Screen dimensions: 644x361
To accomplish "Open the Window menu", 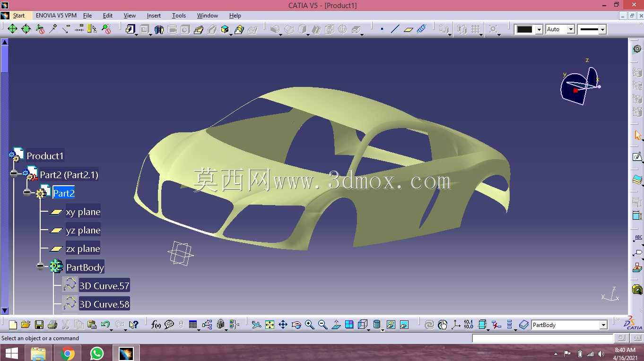I will pyautogui.click(x=208, y=16).
